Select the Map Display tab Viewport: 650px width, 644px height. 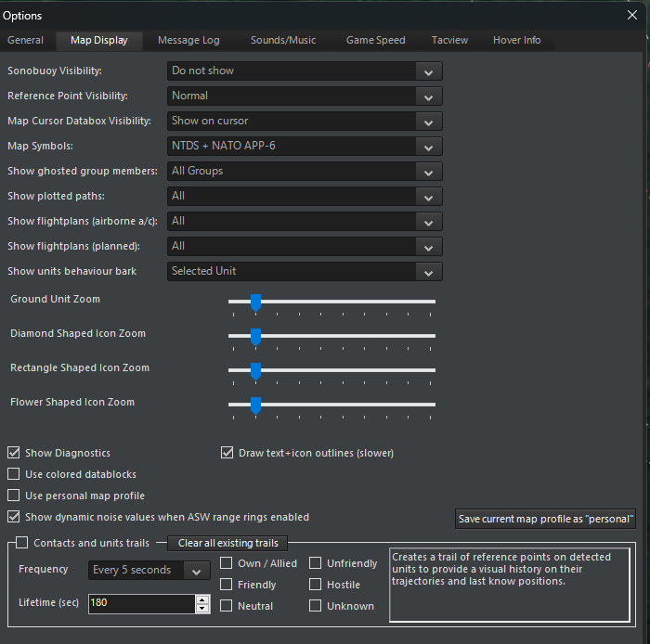coord(99,40)
